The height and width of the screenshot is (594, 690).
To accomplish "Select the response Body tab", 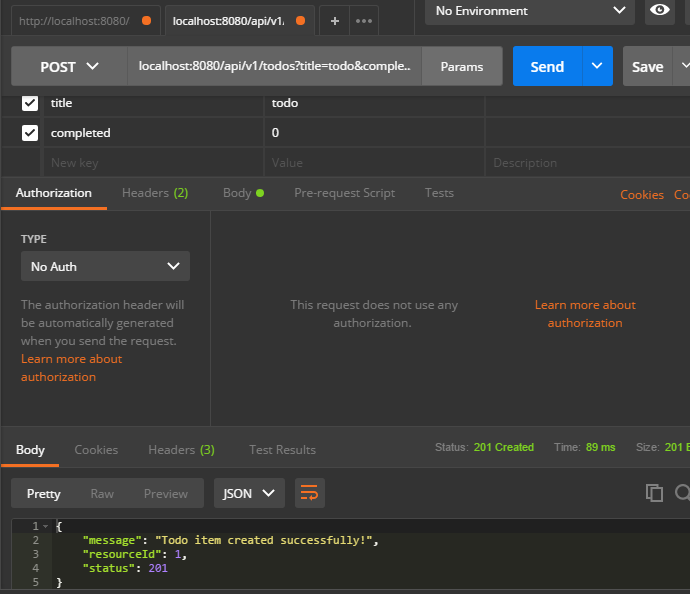I will pos(30,450).
